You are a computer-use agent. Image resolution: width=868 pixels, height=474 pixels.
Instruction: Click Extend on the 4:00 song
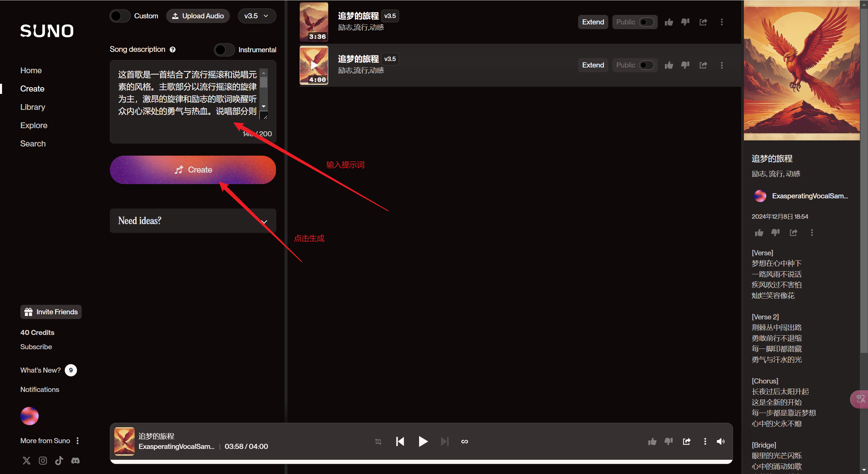(x=593, y=65)
